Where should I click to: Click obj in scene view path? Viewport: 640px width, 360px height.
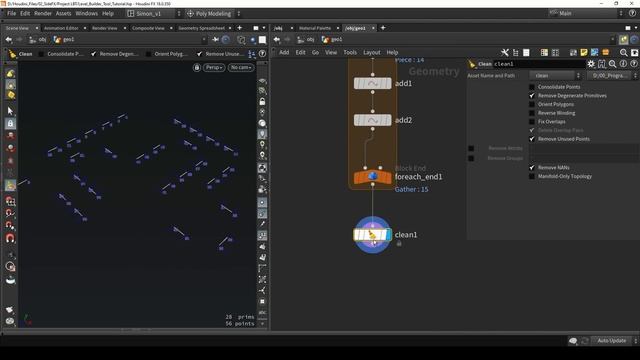coord(38,40)
